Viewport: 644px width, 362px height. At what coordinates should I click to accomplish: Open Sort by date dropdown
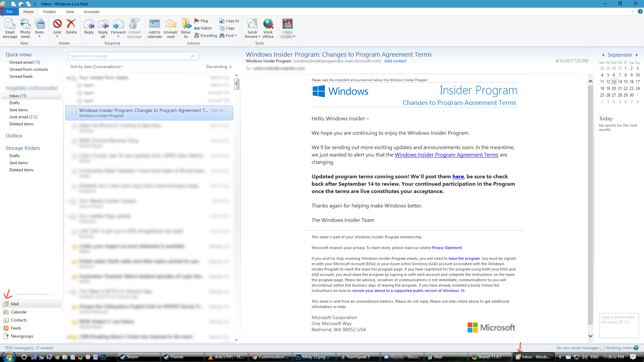tap(97, 67)
